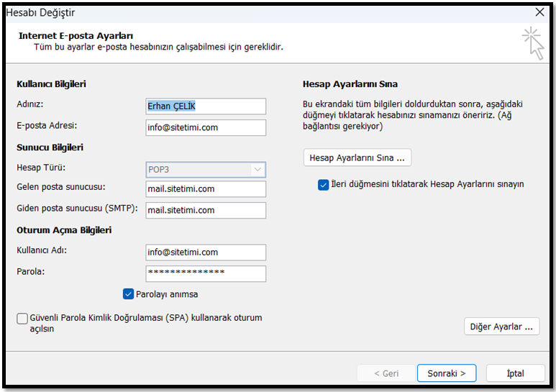Image resolution: width=556 pixels, height=392 pixels.
Task: Click the cursor wizard icon in header
Action: 533,43
